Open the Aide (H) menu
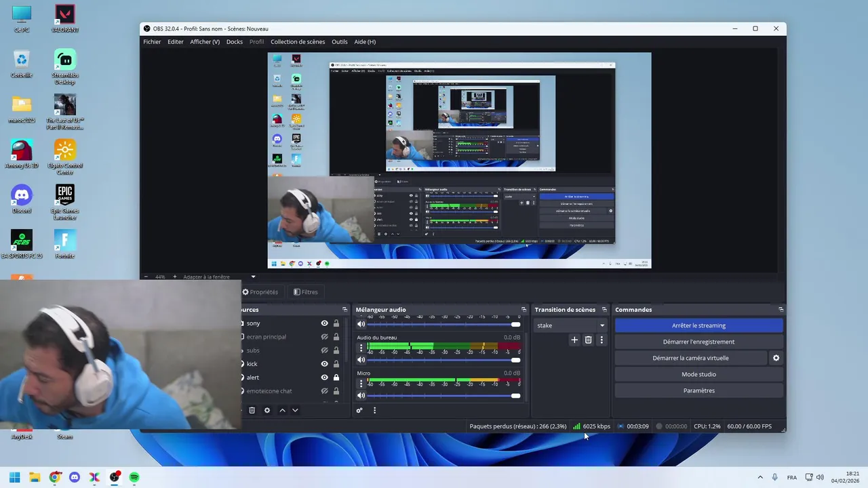Screen dimensions: 868x488 coord(365,42)
